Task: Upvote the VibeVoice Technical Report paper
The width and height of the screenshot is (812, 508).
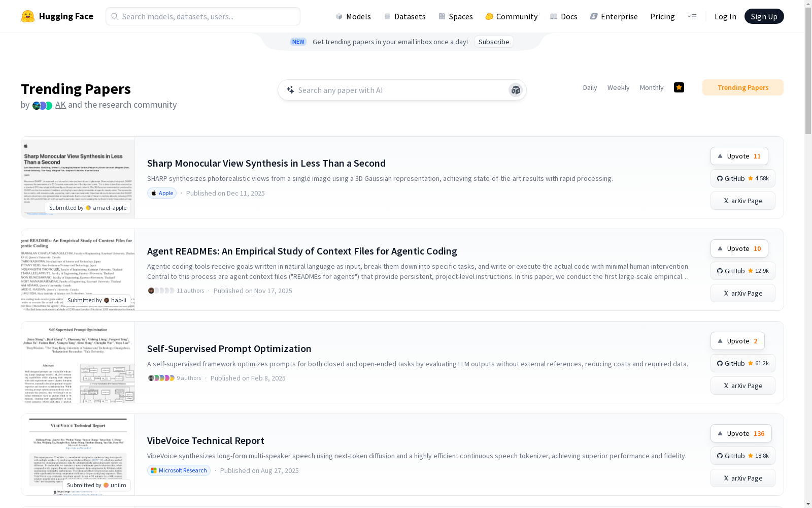Action: click(740, 433)
